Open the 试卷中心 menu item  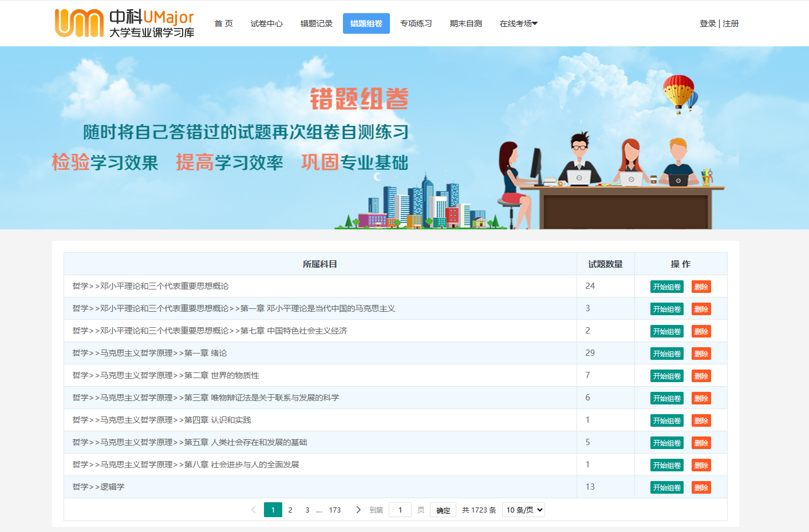tap(267, 23)
